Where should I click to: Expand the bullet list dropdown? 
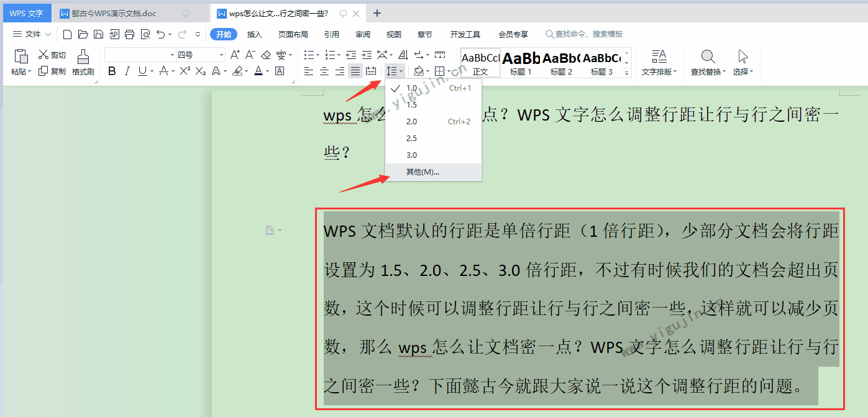tap(318, 55)
